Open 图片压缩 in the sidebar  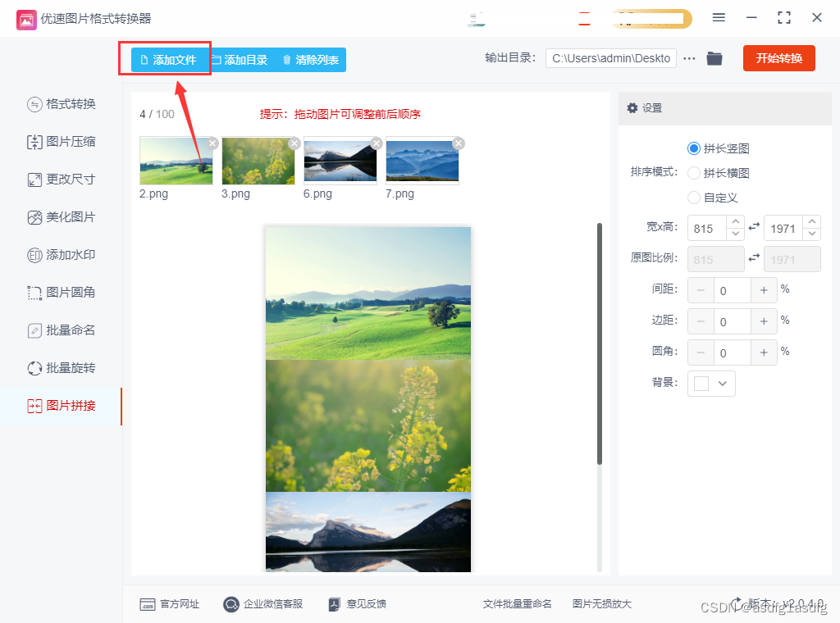pos(61,142)
